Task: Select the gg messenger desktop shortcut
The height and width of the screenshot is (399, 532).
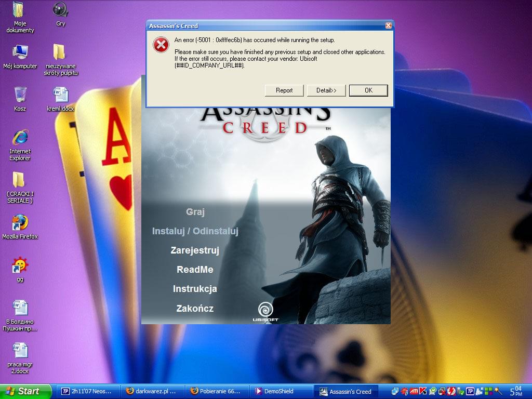Action: (x=20, y=270)
